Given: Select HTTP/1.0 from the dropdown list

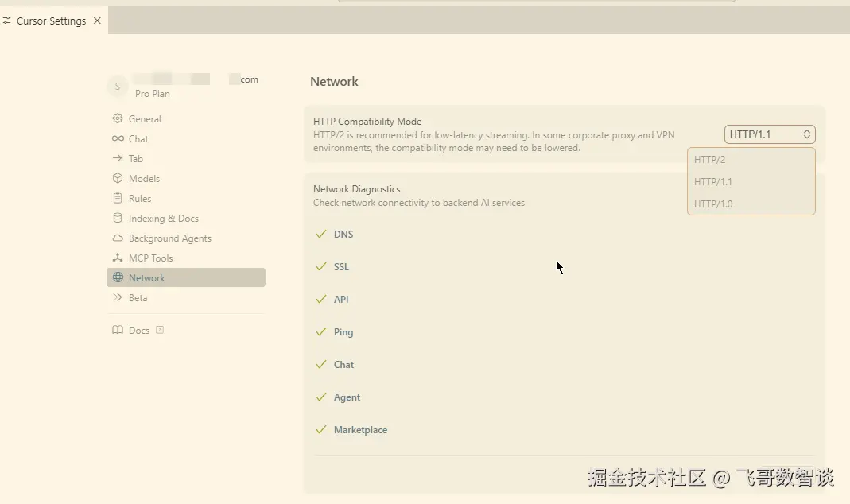Looking at the screenshot, I should pyautogui.click(x=751, y=204).
